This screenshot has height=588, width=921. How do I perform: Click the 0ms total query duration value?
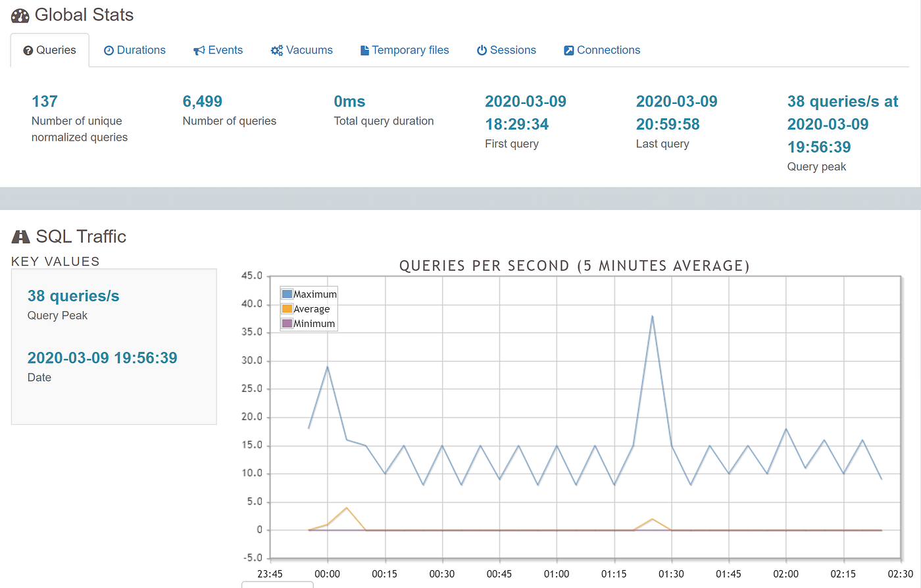(x=349, y=101)
